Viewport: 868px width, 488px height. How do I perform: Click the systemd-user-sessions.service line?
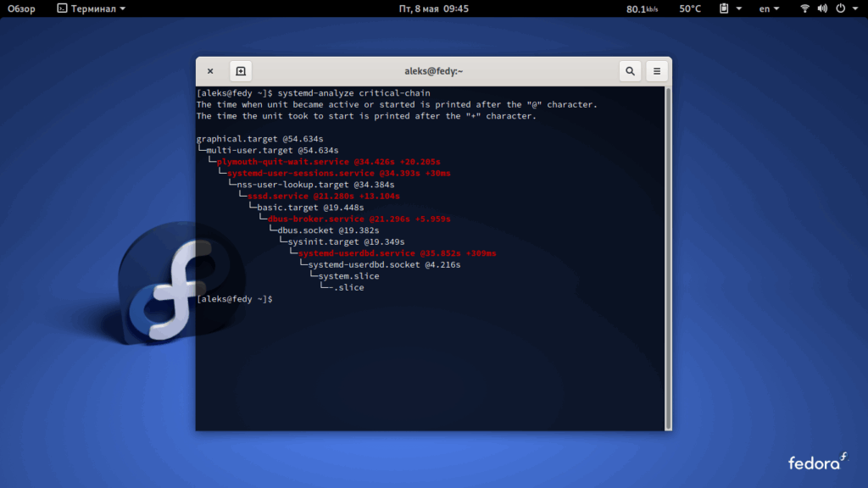(x=339, y=173)
